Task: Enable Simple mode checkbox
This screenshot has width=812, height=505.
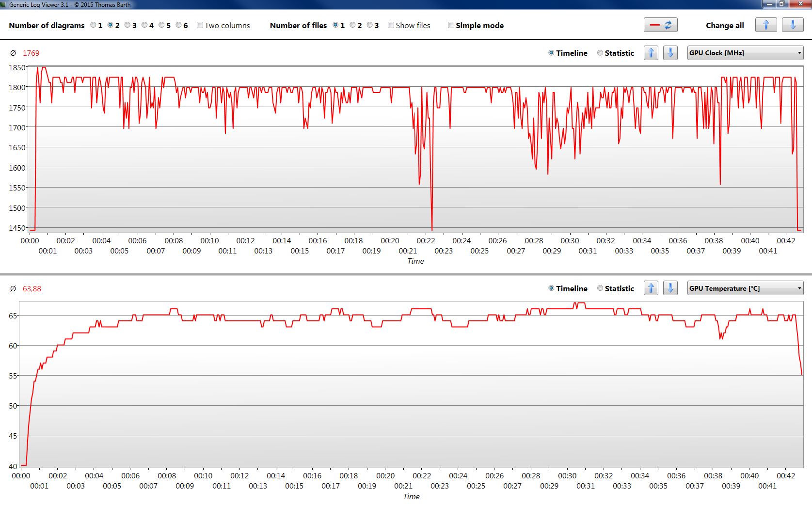Action: 451,25
